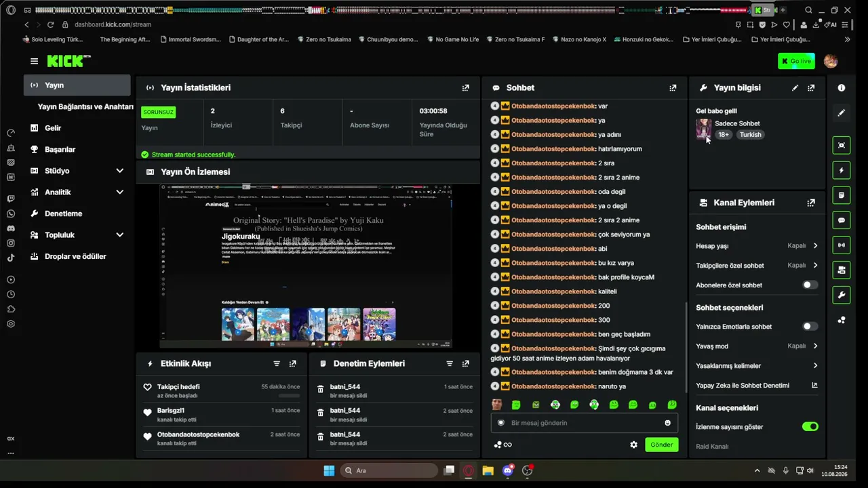The height and width of the screenshot is (488, 868).
Task: Open the No Game No Life bookmark
Action: tap(452, 39)
